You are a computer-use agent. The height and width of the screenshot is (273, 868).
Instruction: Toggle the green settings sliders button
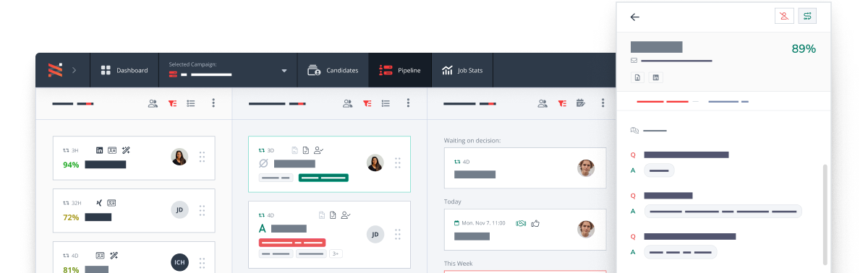pos(807,16)
